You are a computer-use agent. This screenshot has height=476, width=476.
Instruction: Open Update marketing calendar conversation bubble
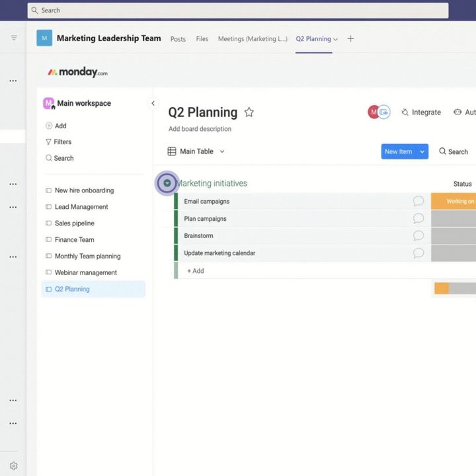(x=418, y=253)
